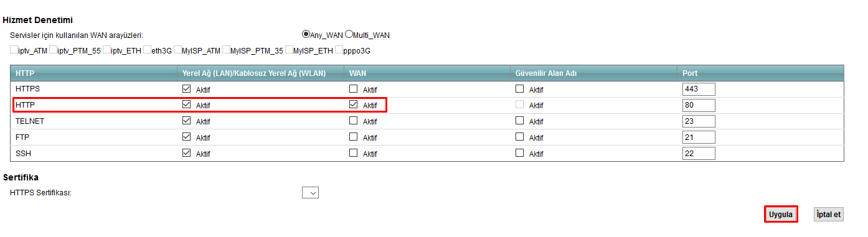Click the HTTPS port field showing 443
This screenshot has height=237, width=868.
tap(699, 89)
